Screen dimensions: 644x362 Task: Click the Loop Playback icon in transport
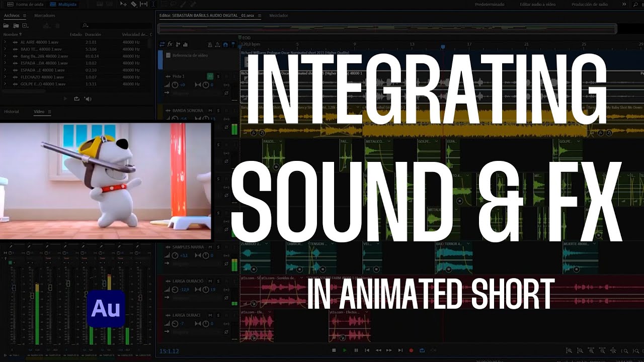pyautogui.click(x=422, y=350)
